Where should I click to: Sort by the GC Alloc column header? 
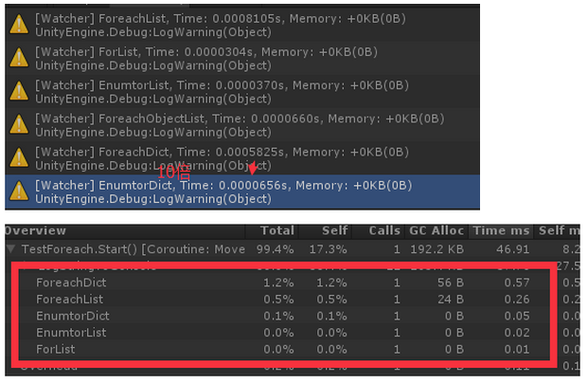pyautogui.click(x=437, y=230)
